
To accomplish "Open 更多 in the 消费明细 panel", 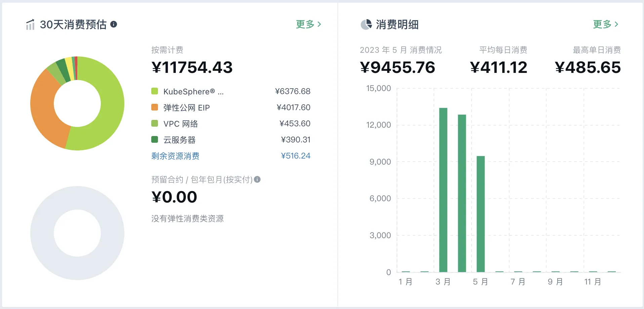I will pyautogui.click(x=605, y=24).
